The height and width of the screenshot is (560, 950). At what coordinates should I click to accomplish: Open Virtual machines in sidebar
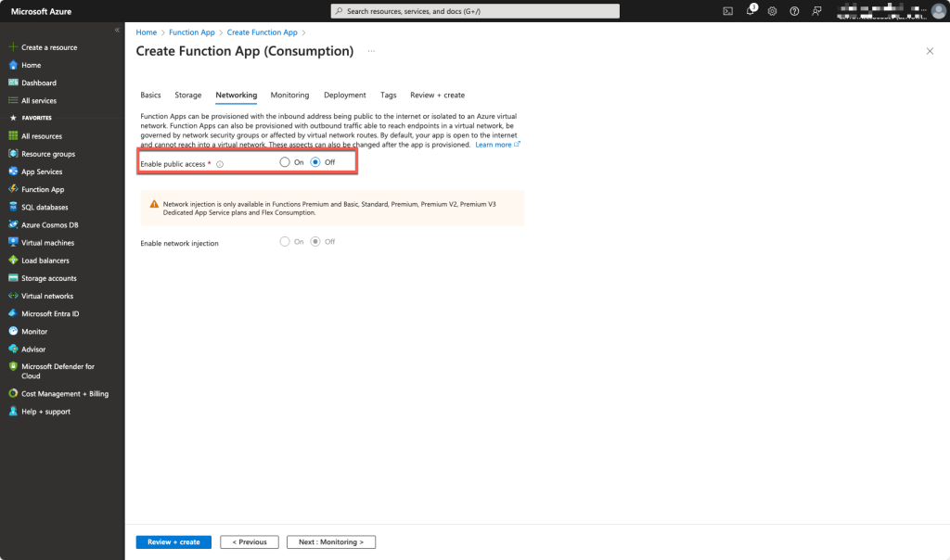[x=47, y=243]
